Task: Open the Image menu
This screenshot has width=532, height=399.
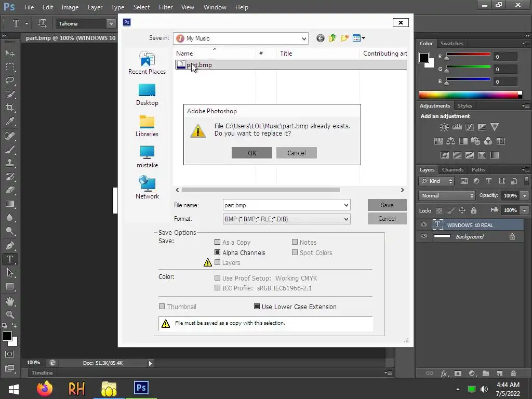Action: (70, 7)
